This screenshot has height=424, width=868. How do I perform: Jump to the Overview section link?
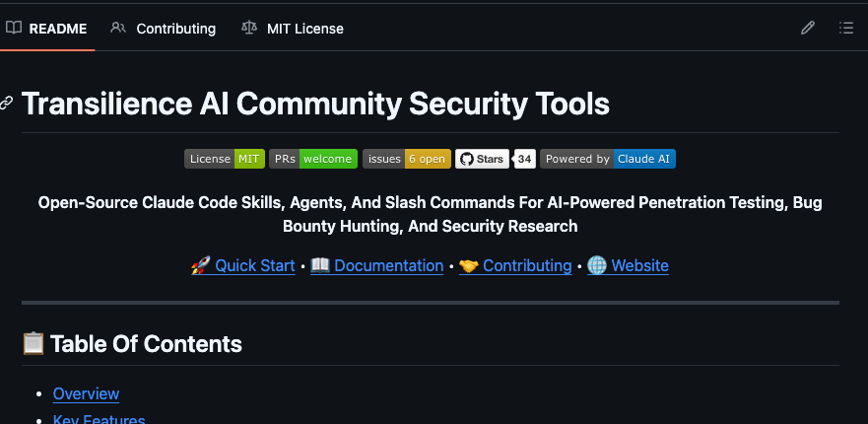pos(86,393)
